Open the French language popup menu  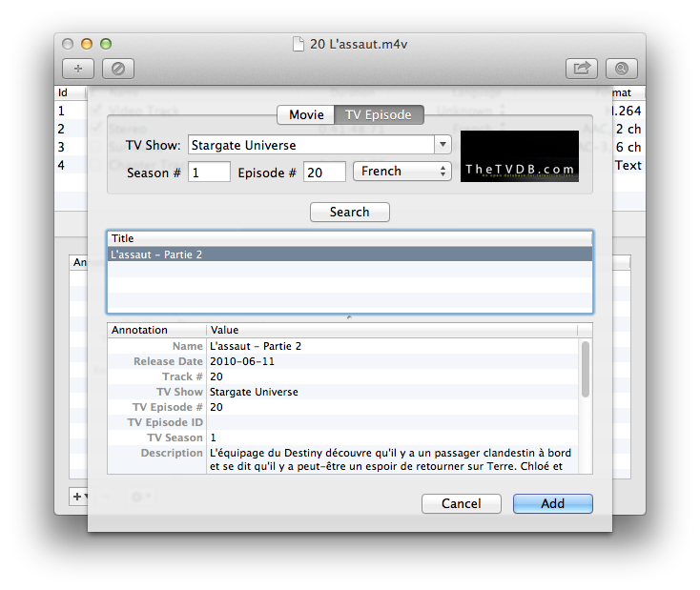(x=401, y=172)
